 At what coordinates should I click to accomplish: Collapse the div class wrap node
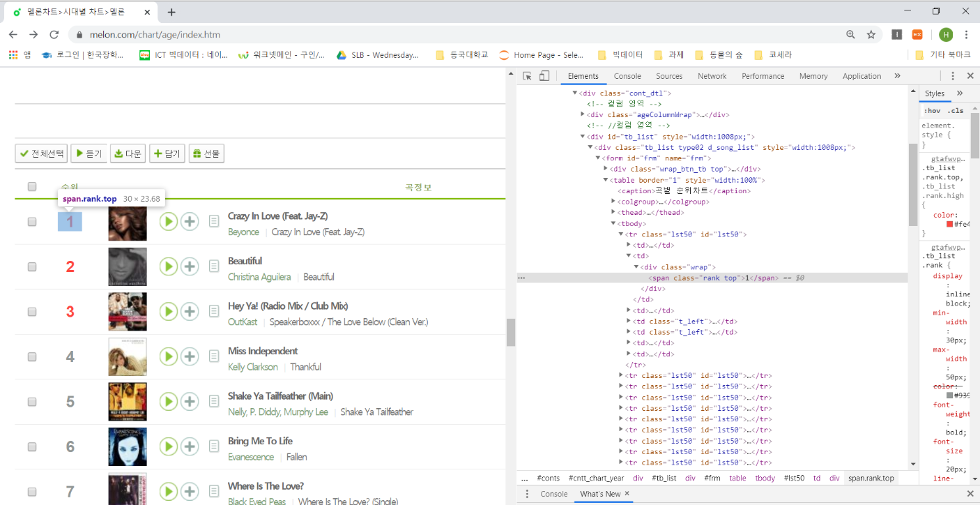(x=636, y=267)
